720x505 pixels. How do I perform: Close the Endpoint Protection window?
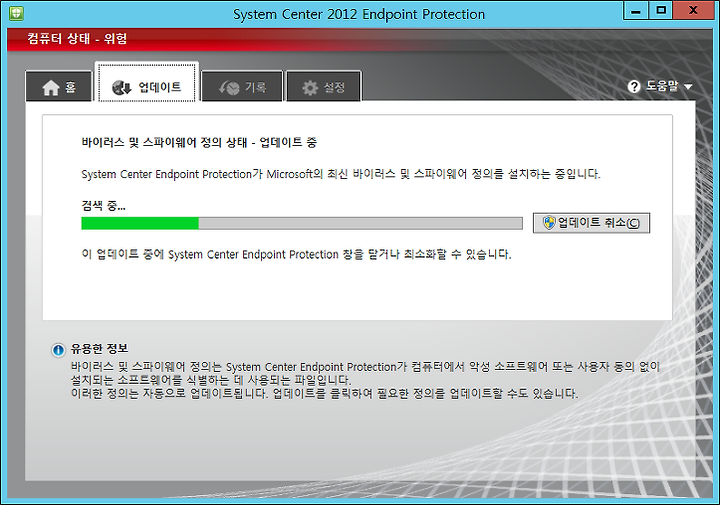(693, 11)
